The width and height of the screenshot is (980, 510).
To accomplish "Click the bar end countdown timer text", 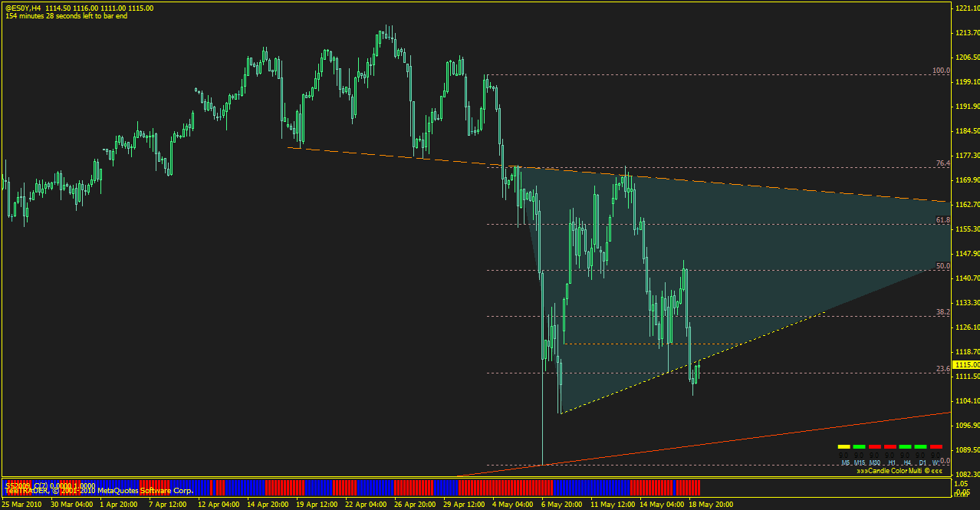I will (66, 16).
